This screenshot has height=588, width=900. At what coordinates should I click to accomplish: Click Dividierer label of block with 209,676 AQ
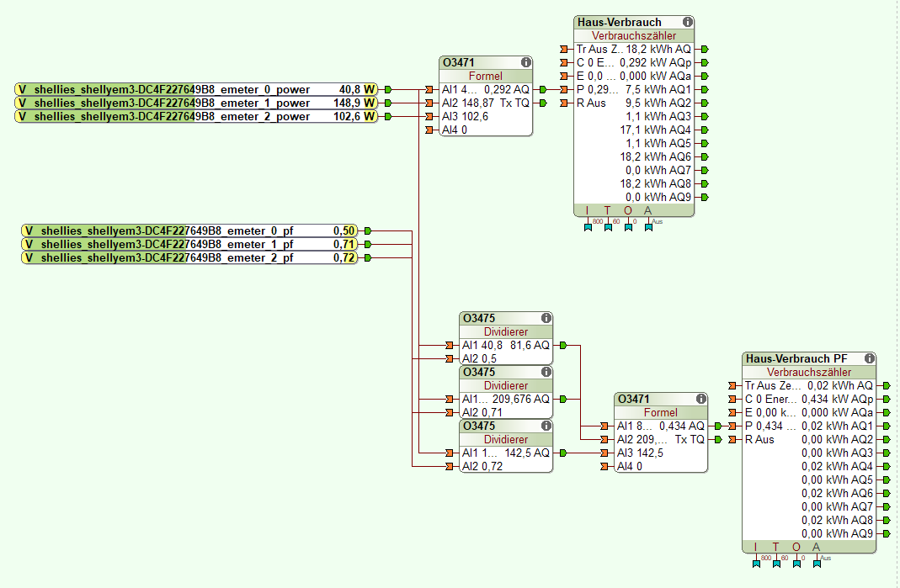coord(506,385)
